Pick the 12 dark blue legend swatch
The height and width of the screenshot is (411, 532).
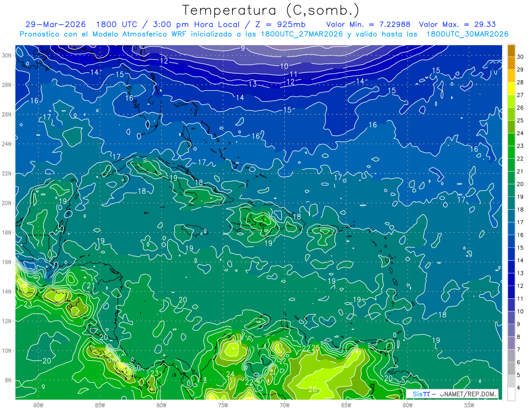pyautogui.click(x=511, y=280)
